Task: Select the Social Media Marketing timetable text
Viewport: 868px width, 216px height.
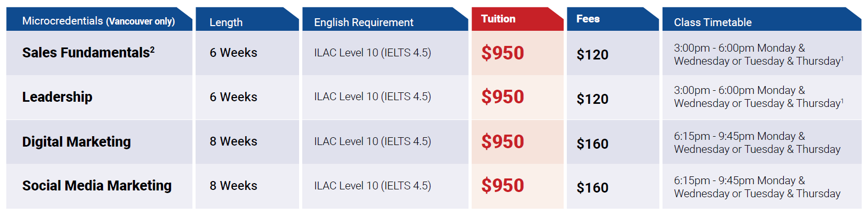Action: pyautogui.click(x=757, y=187)
